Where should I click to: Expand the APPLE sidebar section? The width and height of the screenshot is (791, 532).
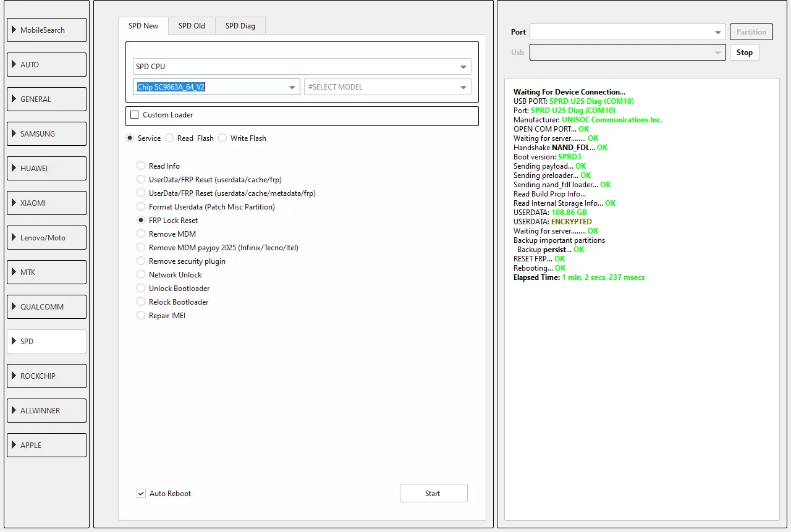(x=46, y=445)
